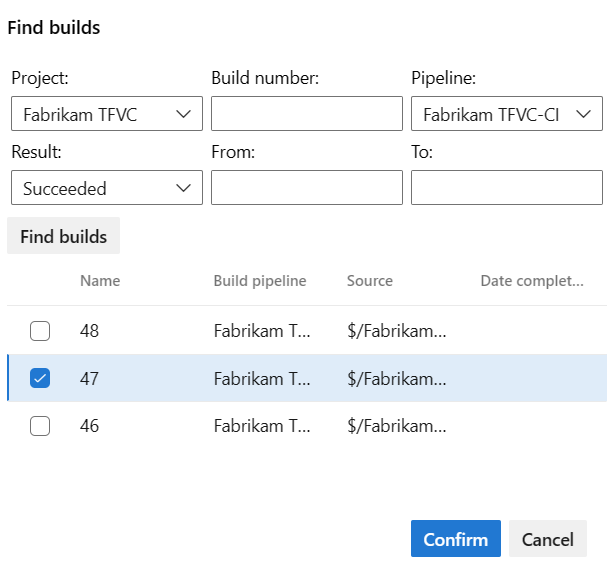Sort by the Name column header
The height and width of the screenshot is (586, 610).
pyautogui.click(x=100, y=281)
